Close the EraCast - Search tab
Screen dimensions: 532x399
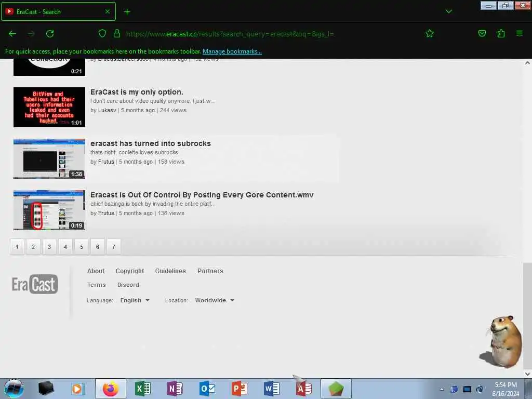pyautogui.click(x=107, y=11)
